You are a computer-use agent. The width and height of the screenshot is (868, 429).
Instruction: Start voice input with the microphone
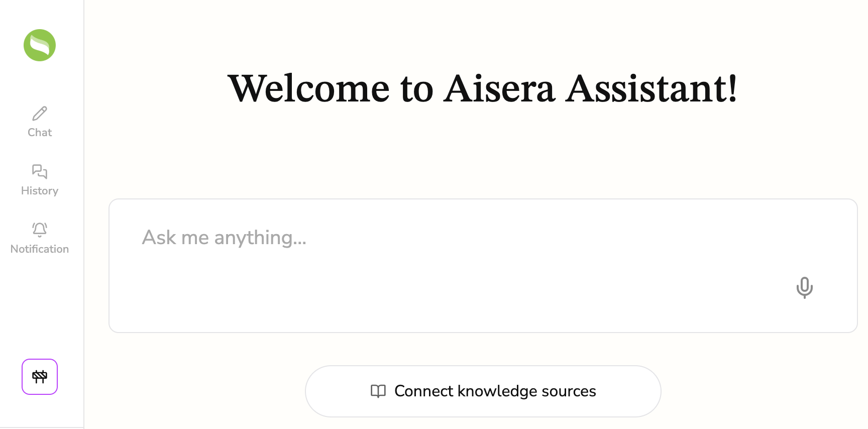[804, 287]
